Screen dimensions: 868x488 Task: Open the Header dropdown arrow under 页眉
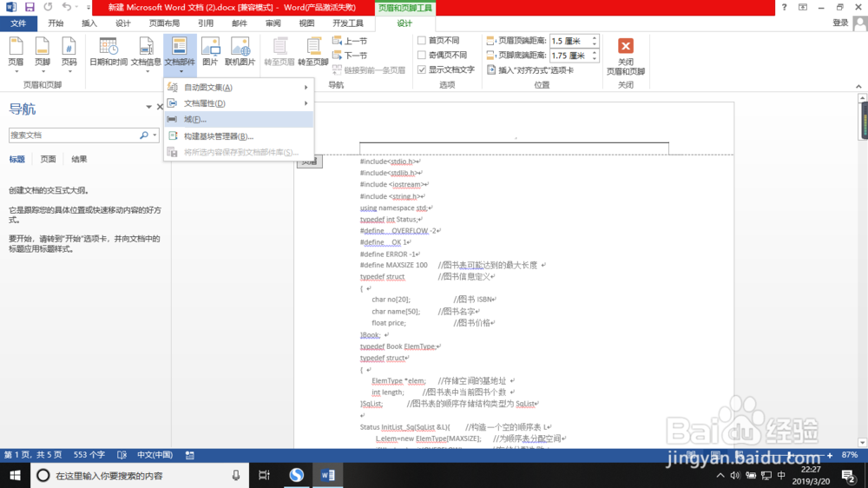16,72
